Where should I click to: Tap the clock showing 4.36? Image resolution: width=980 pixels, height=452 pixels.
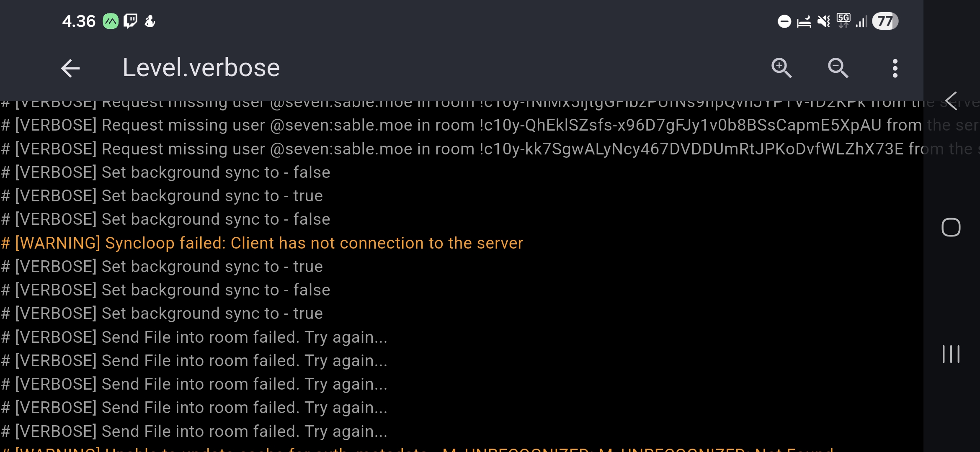(x=79, y=21)
